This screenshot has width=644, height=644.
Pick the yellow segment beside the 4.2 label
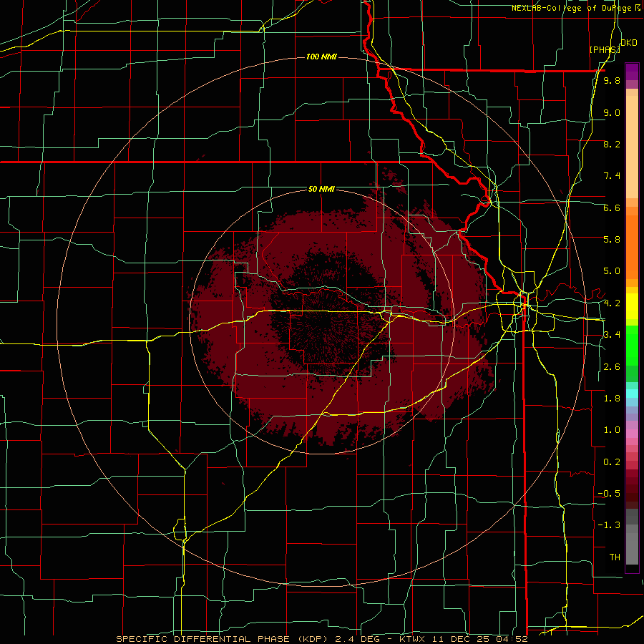(x=632, y=306)
